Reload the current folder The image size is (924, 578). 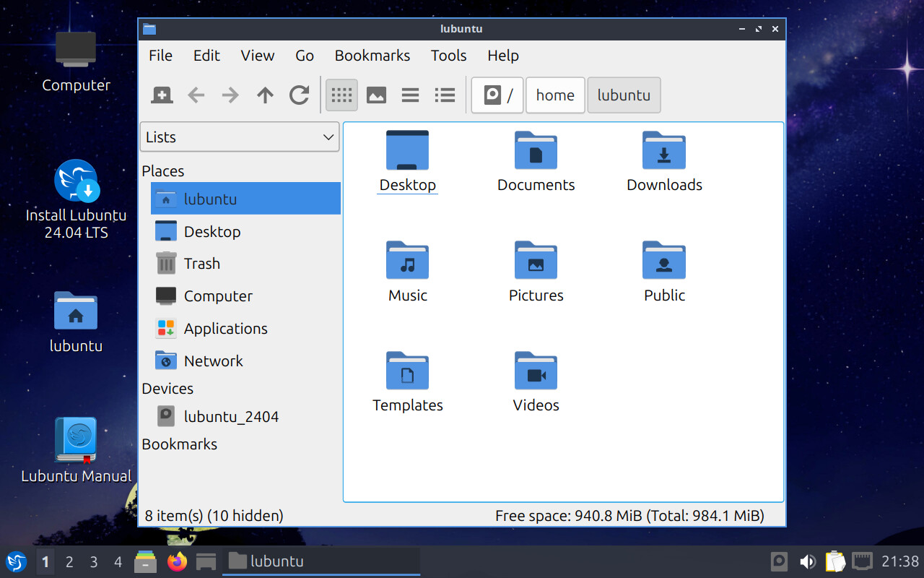(300, 95)
